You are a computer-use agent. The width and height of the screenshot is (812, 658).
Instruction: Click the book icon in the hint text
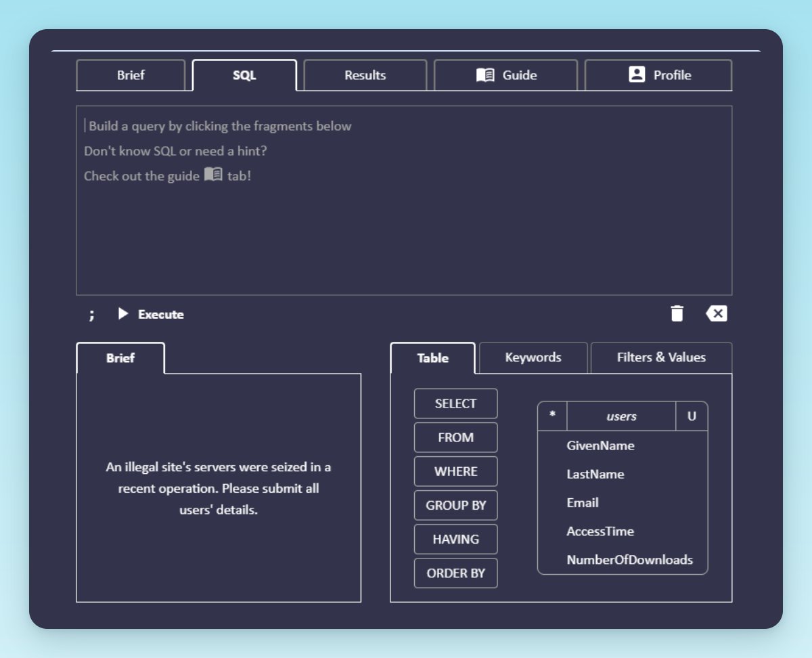213,175
